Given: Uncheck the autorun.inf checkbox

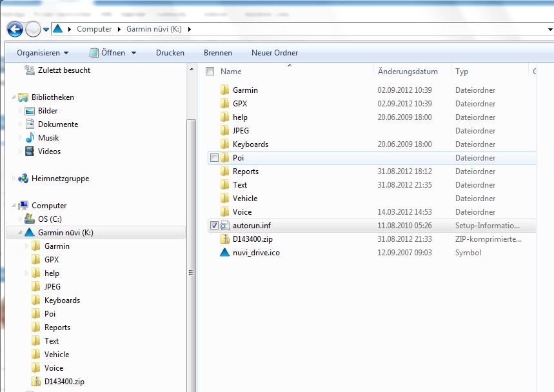Looking at the screenshot, I should (x=214, y=225).
